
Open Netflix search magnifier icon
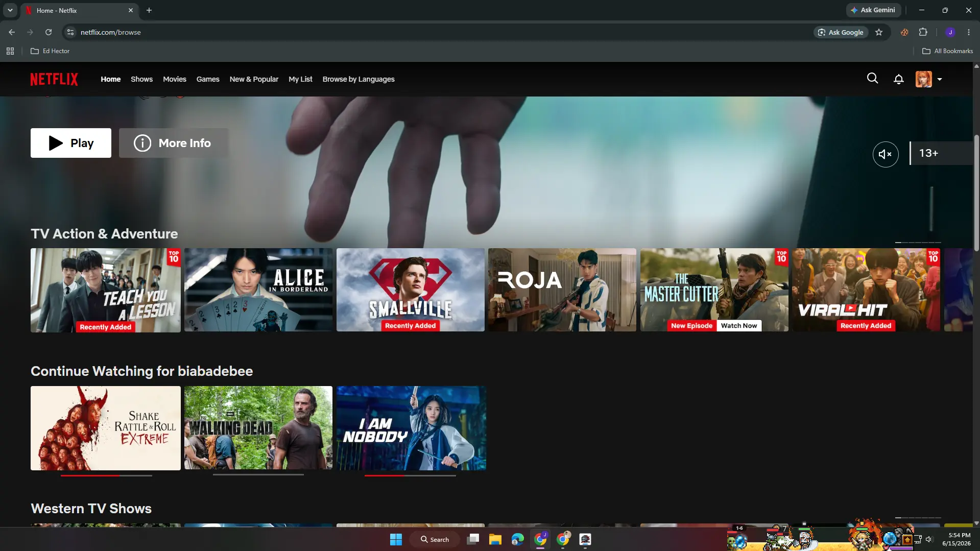coord(872,79)
